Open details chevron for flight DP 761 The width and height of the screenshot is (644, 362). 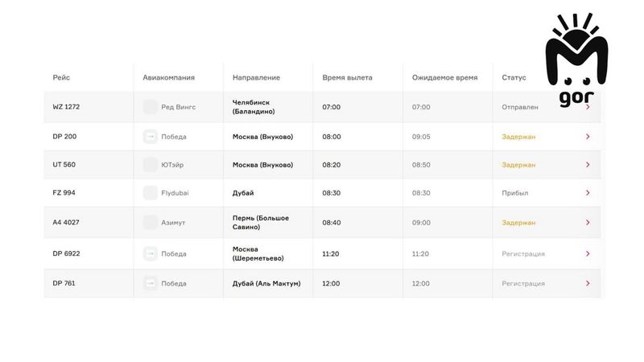[x=588, y=283]
